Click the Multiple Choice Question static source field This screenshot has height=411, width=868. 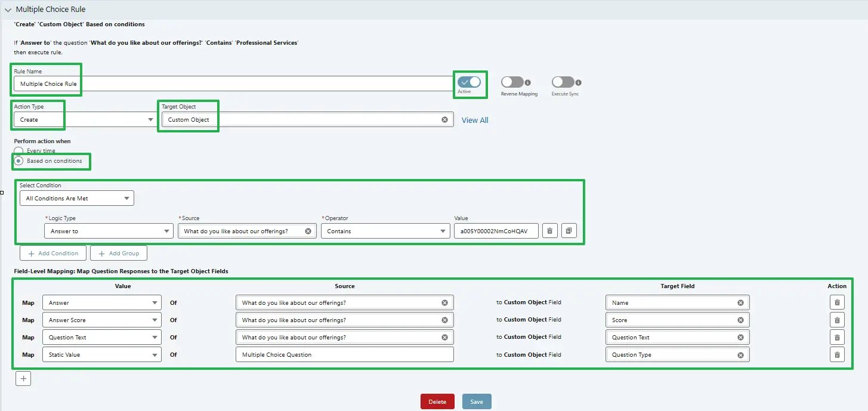pyautogui.click(x=345, y=354)
